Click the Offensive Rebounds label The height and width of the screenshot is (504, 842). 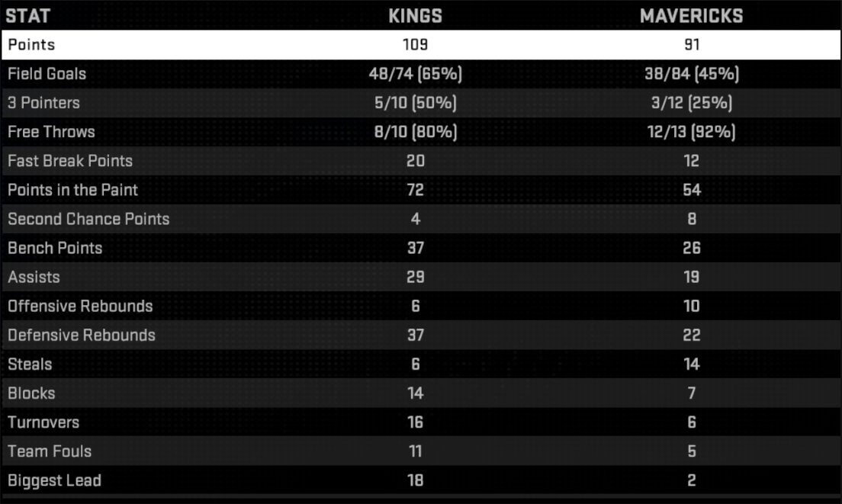80,306
